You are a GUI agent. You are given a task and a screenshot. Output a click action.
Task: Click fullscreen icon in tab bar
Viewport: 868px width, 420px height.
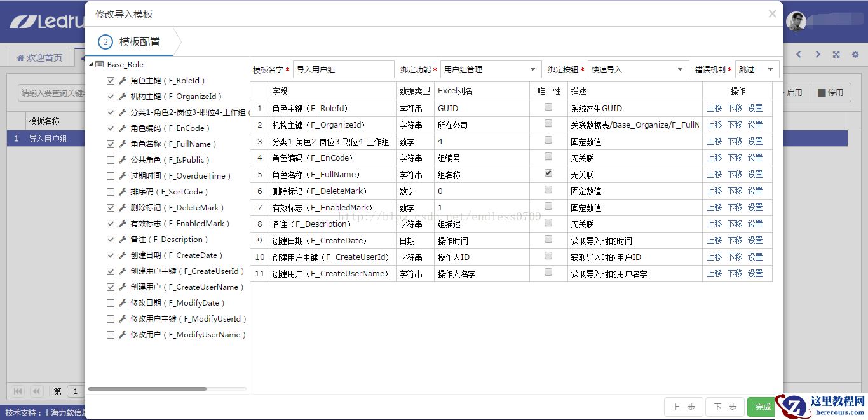tap(836, 55)
